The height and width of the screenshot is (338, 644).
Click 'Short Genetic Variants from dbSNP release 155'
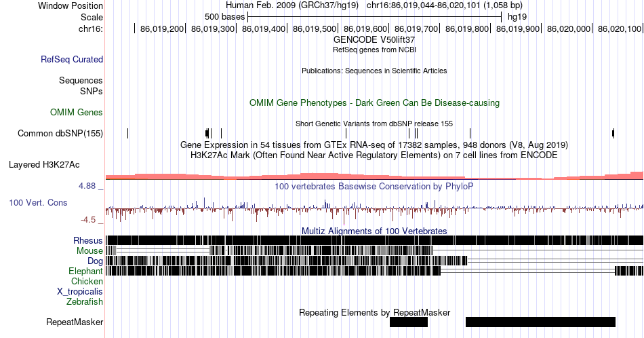(x=374, y=124)
